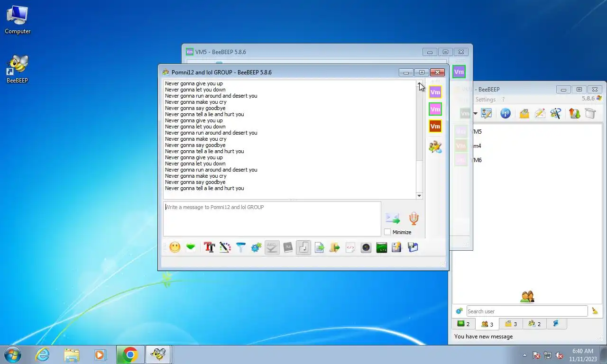Screen dimensions: 607x364
Task: Send the message with envelope arrow button
Action: (393, 218)
